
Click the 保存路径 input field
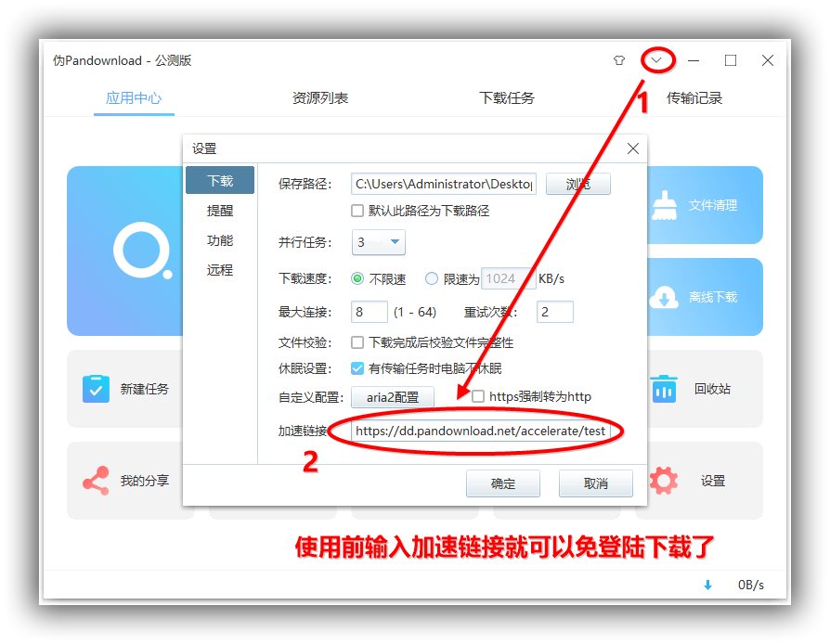444,184
